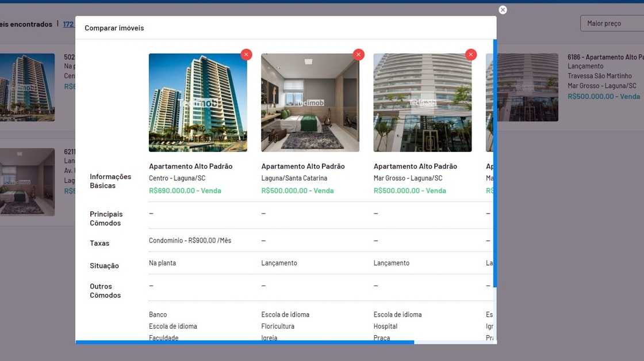Screen dimensions: 644x361
Task: Click the background bedroom thumbnail on the left
Action: point(27,182)
